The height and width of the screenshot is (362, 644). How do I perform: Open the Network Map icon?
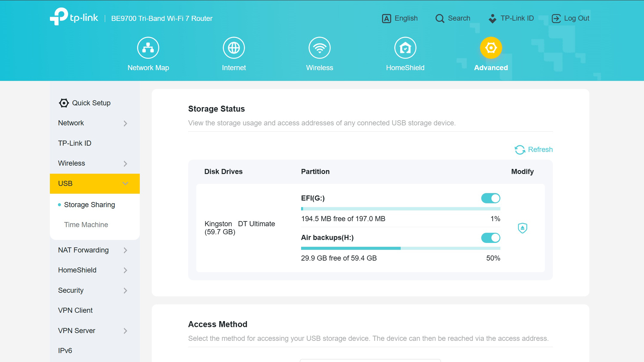tap(148, 48)
